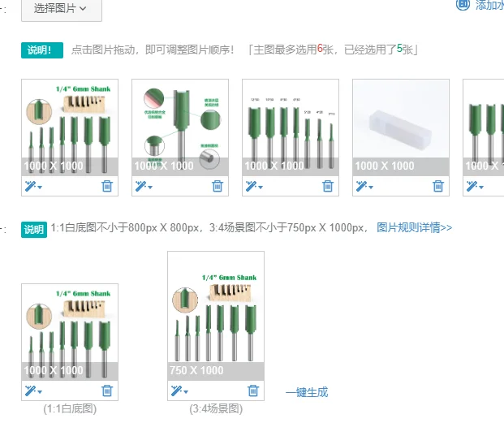Open magic wand menu of 3:4场景图
This screenshot has width=504, height=423.
tap(176, 391)
